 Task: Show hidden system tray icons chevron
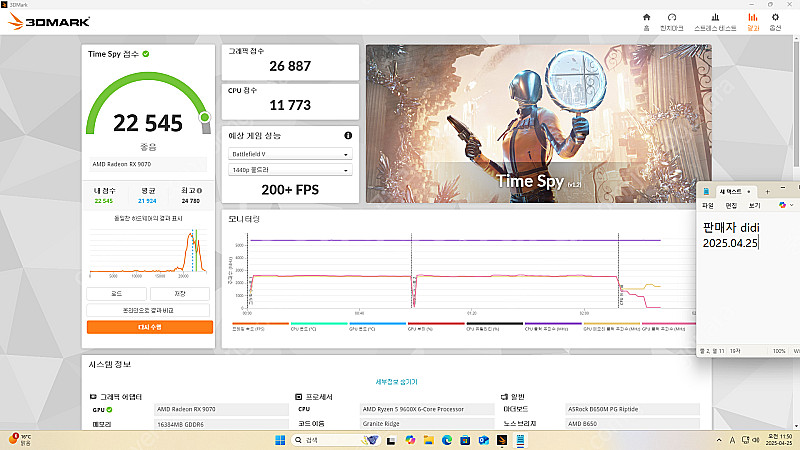(x=719, y=440)
